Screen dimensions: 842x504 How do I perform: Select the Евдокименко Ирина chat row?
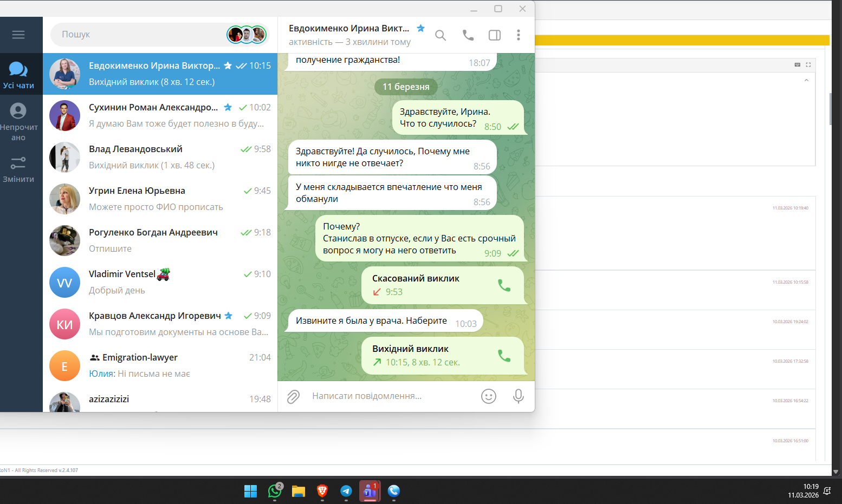coord(160,74)
